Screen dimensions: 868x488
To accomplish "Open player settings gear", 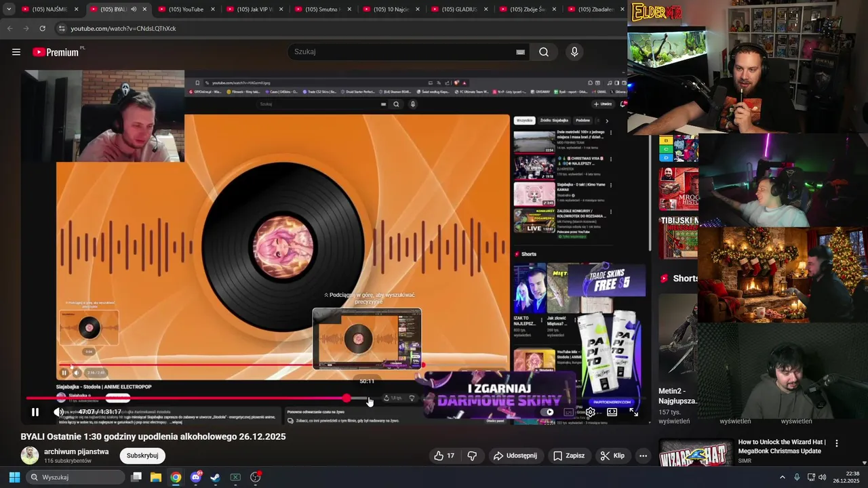I will click(x=591, y=412).
